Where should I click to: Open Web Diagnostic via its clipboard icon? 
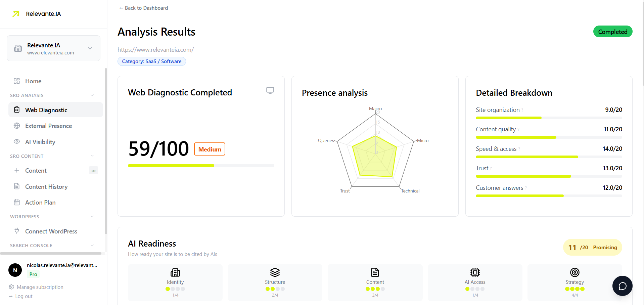[16, 110]
